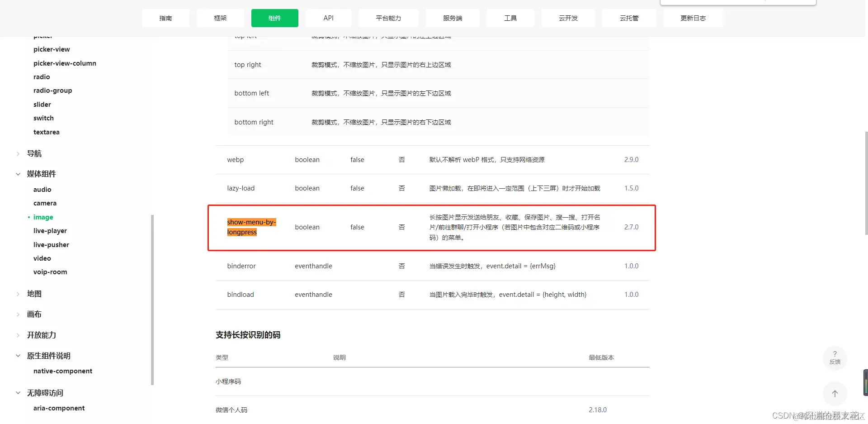Collapse the 媒体组件 sidebar section

(41, 174)
